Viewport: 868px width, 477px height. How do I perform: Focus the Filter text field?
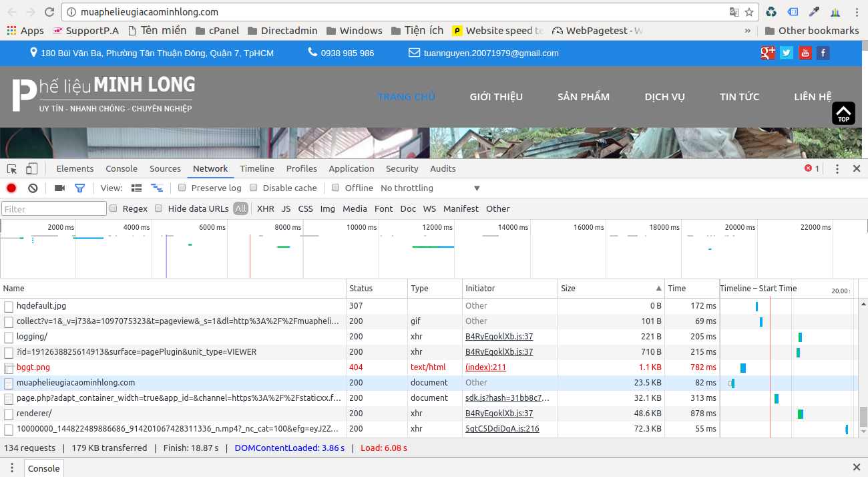[x=54, y=209]
